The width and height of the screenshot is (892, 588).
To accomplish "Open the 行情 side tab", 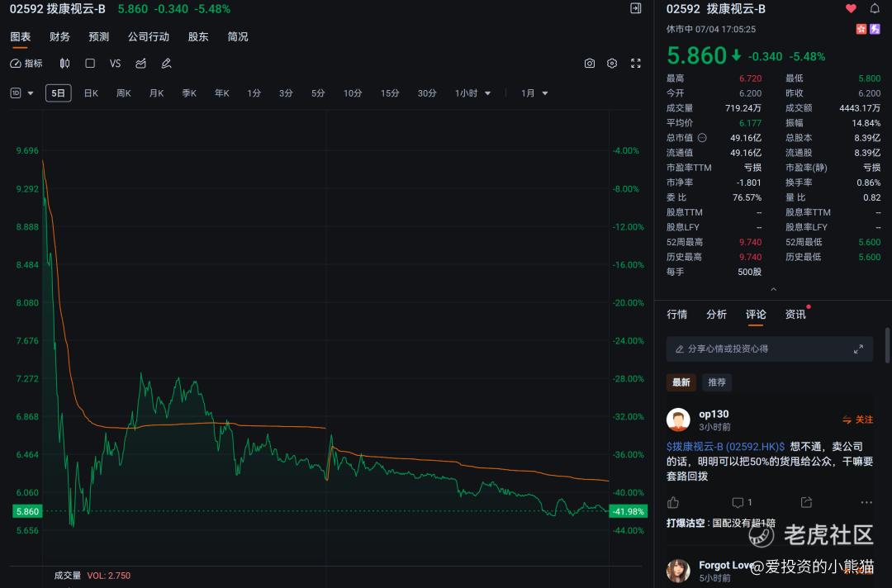I will [677, 315].
